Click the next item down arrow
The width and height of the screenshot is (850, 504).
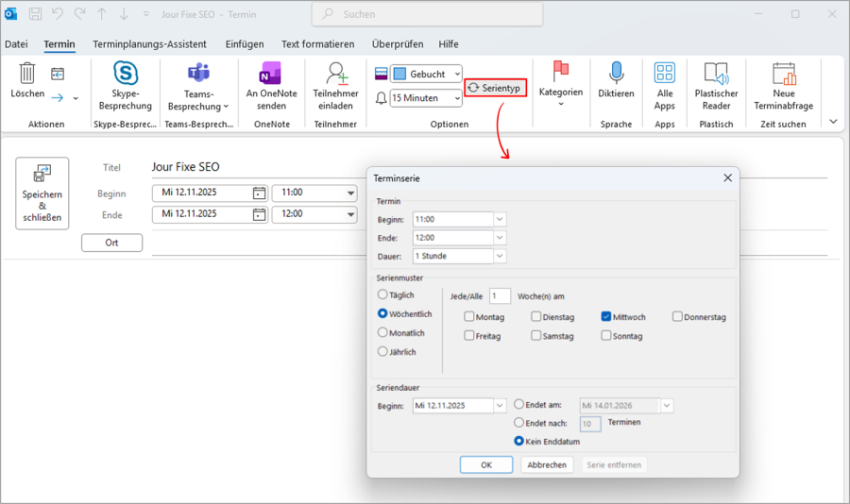click(124, 14)
